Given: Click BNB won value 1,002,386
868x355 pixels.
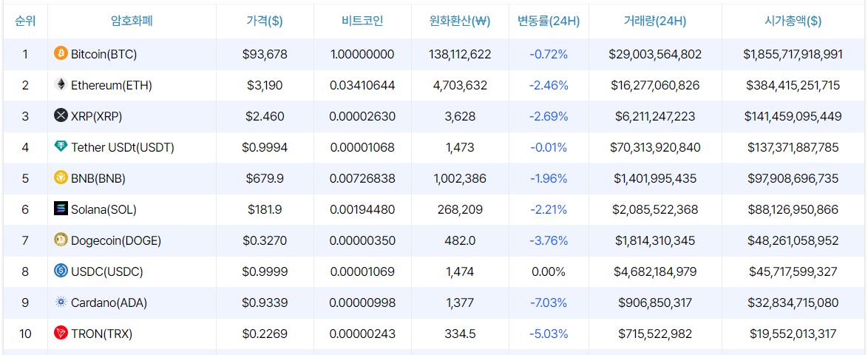Looking at the screenshot, I should [x=459, y=178].
